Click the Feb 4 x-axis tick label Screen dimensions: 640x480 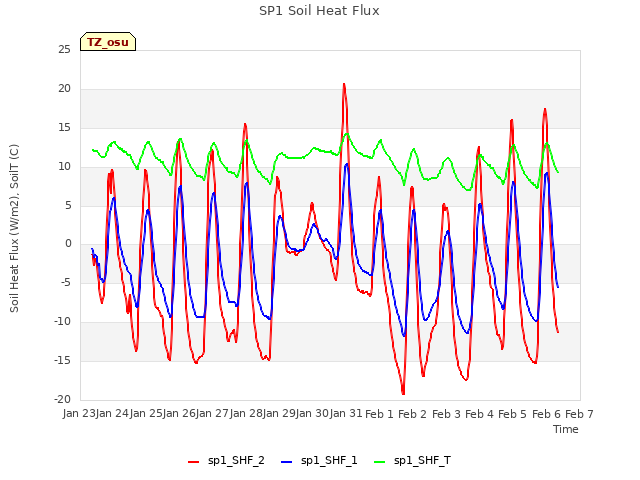(x=479, y=414)
